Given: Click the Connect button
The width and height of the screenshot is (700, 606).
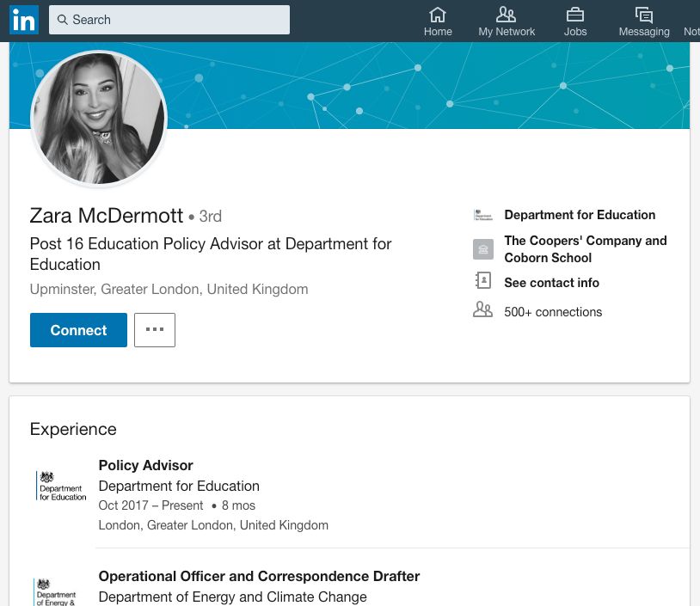Looking at the screenshot, I should point(78,330).
